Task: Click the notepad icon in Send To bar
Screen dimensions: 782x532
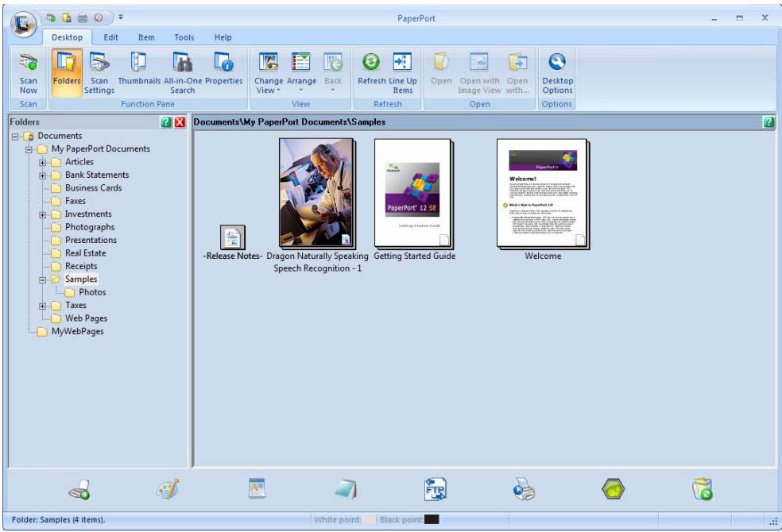Action: 346,489
